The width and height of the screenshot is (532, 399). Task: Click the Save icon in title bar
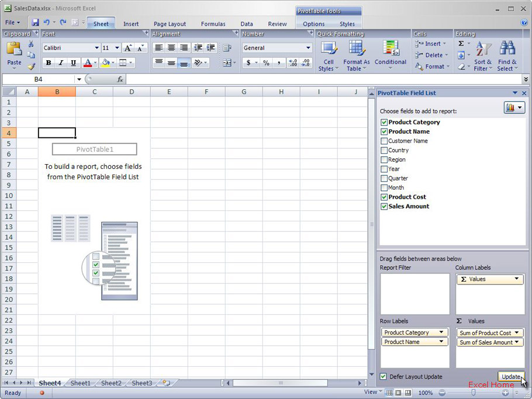pyautogui.click(x=35, y=23)
